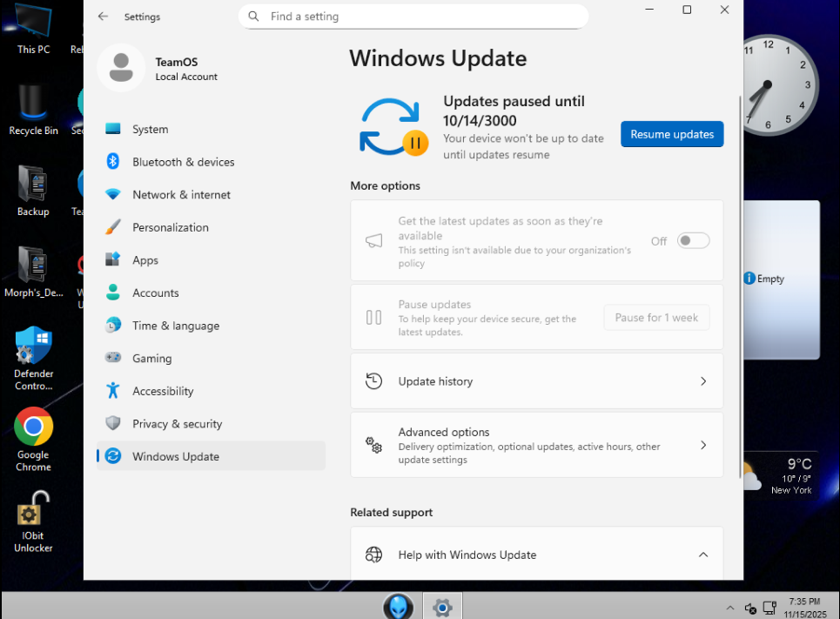Open the Update history row
Viewport: 840px width, 619px height.
click(x=537, y=381)
